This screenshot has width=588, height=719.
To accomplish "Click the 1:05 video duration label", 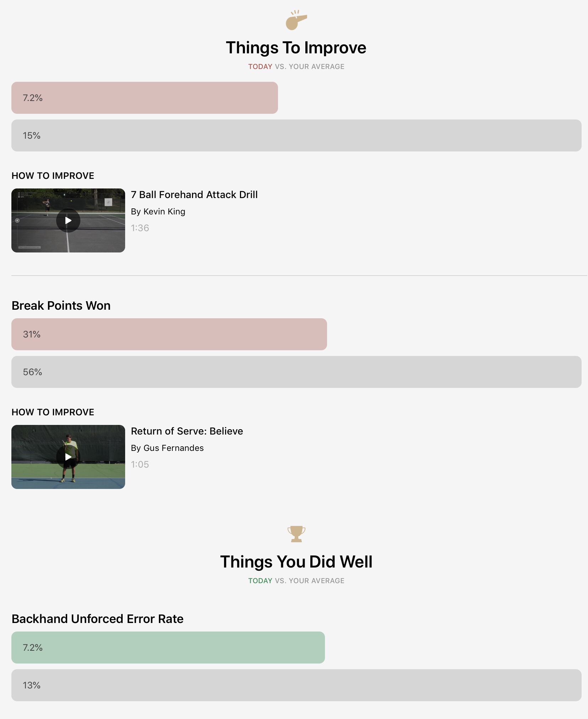I will click(x=140, y=464).
